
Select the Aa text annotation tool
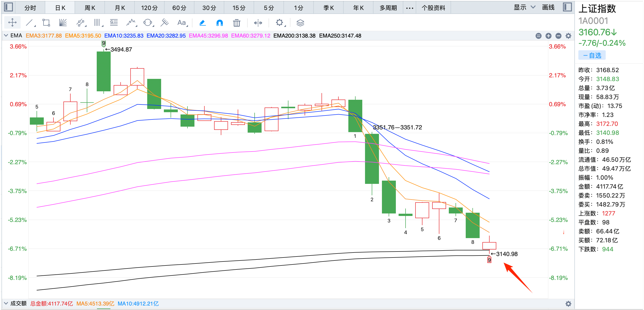(182, 23)
